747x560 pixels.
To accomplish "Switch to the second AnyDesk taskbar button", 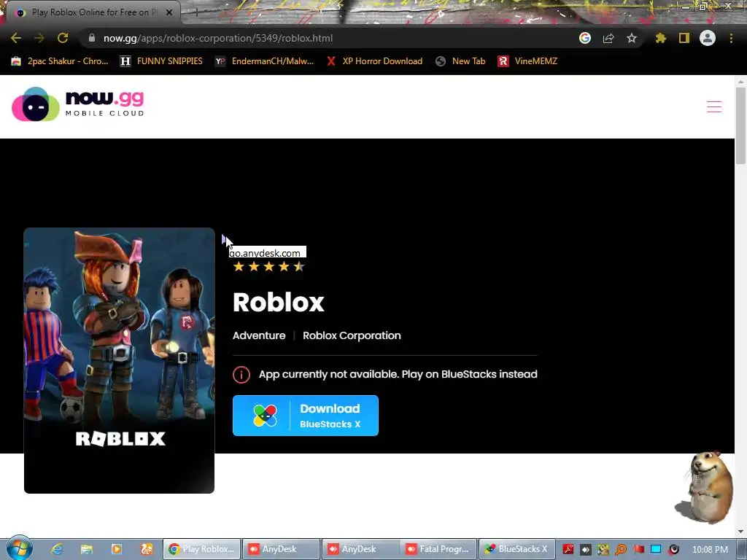I will [x=360, y=549].
